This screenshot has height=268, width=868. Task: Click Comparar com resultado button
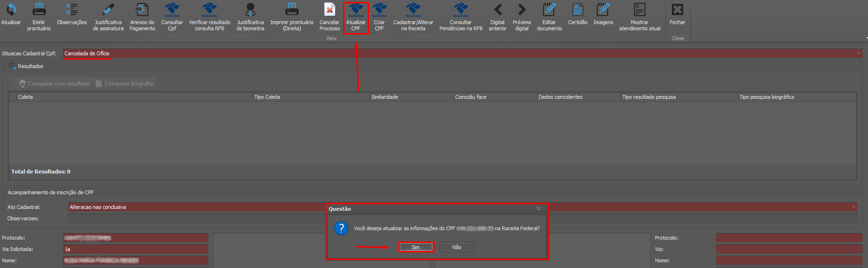click(x=54, y=84)
